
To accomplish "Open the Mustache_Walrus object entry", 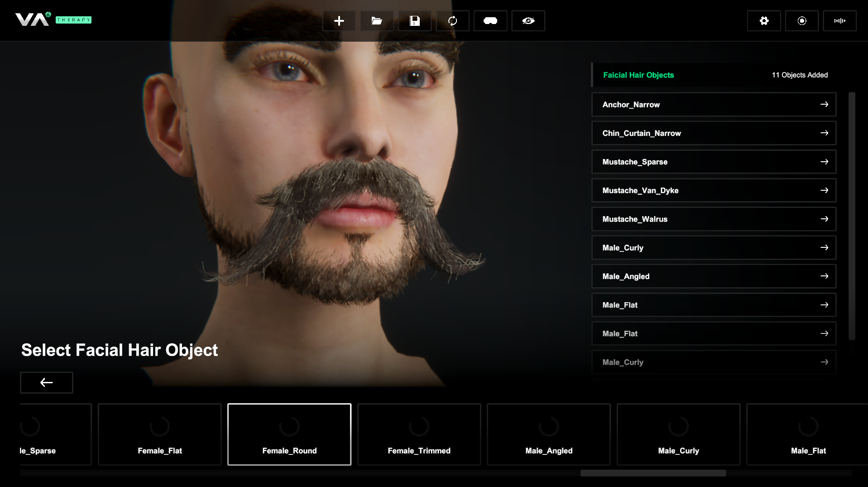I will 713,219.
